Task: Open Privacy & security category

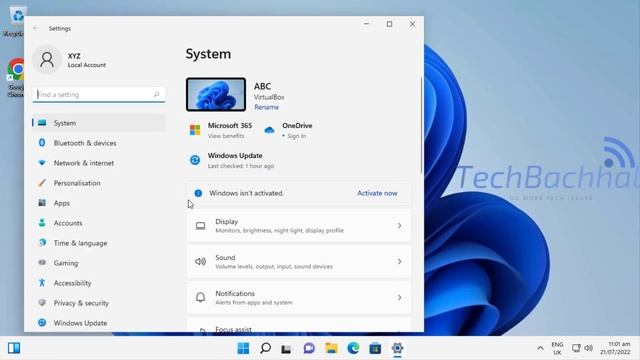Action: [99, 303]
